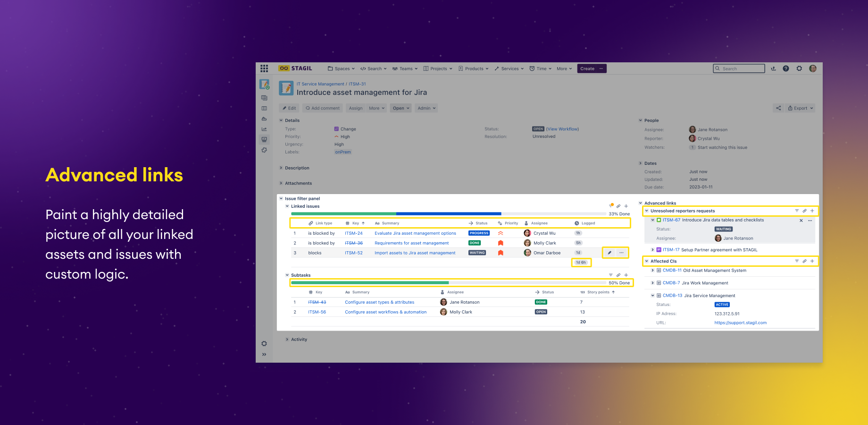Image resolution: width=868 pixels, height=425 pixels.
Task: Click inside the top search field
Action: 739,68
